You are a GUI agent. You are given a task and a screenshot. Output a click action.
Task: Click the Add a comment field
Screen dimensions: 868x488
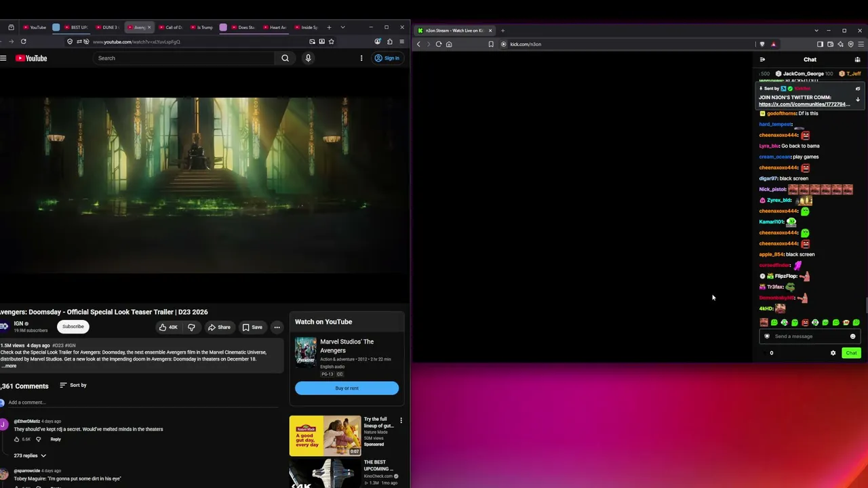(x=142, y=403)
